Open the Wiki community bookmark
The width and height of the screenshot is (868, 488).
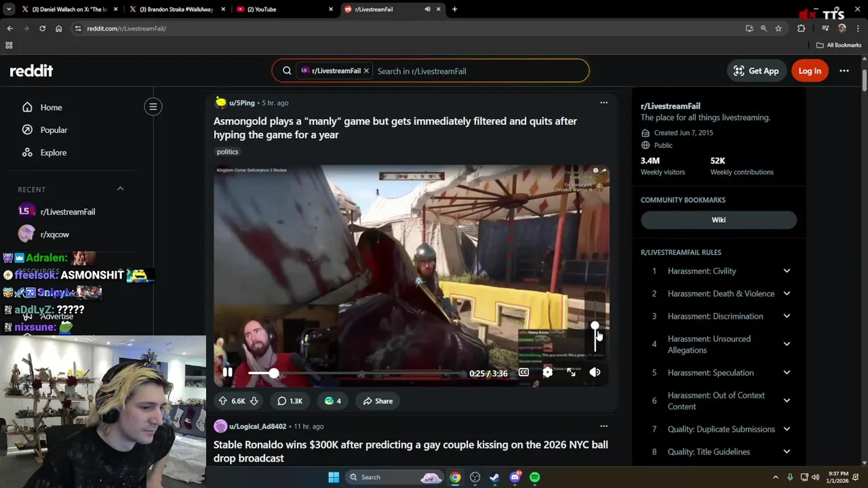[719, 220]
